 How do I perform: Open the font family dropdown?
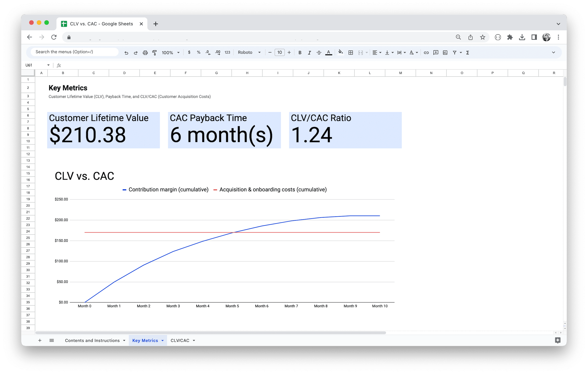coord(249,52)
